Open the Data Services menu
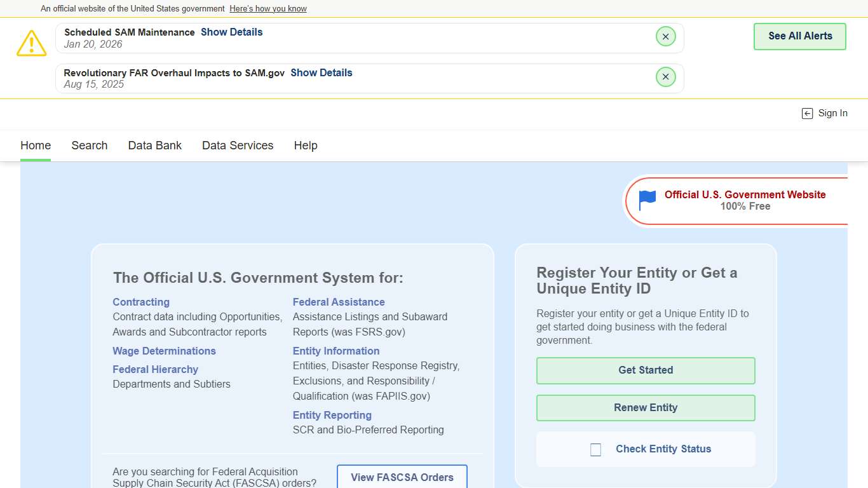 tap(237, 146)
